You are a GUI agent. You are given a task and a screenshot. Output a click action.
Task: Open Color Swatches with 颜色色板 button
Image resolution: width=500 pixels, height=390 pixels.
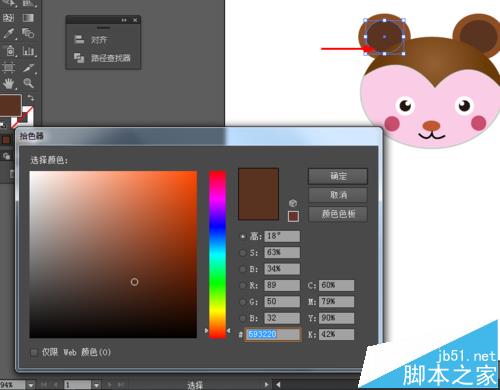pos(338,214)
